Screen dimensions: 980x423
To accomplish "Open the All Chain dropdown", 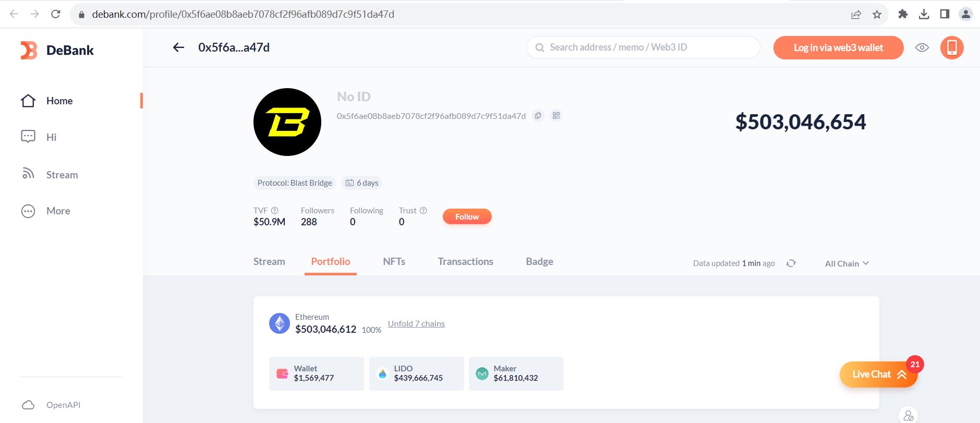I will click(847, 263).
